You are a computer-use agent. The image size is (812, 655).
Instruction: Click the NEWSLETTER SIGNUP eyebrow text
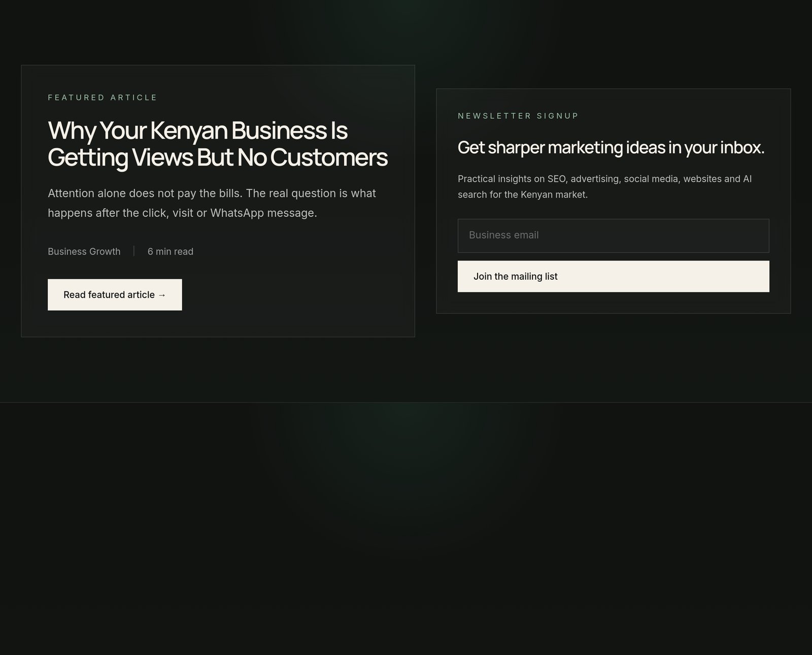coord(518,116)
